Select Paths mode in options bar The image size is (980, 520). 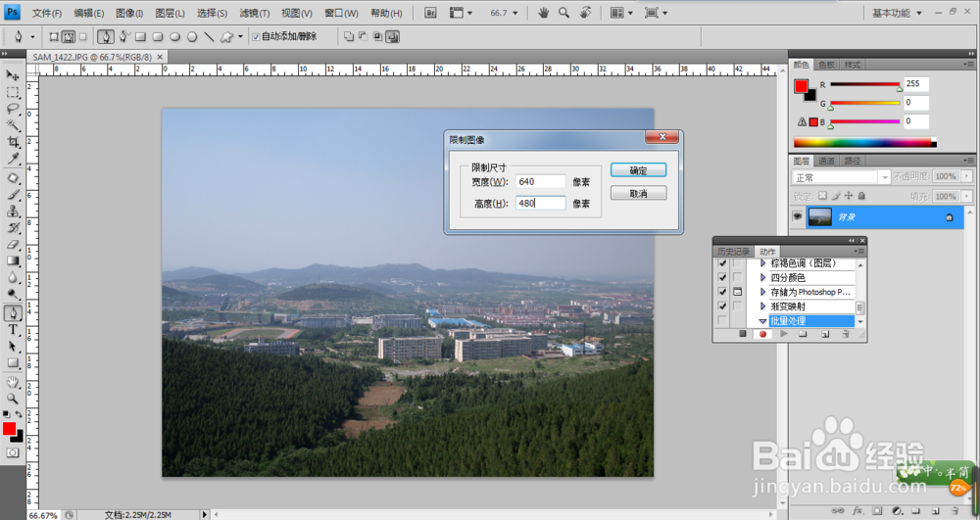pyautogui.click(x=69, y=37)
